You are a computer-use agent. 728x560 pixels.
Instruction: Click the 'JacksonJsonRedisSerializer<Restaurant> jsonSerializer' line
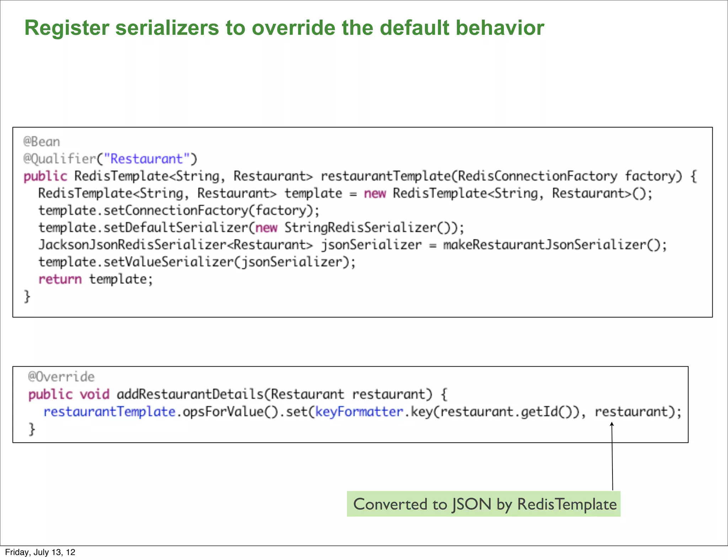pos(353,245)
